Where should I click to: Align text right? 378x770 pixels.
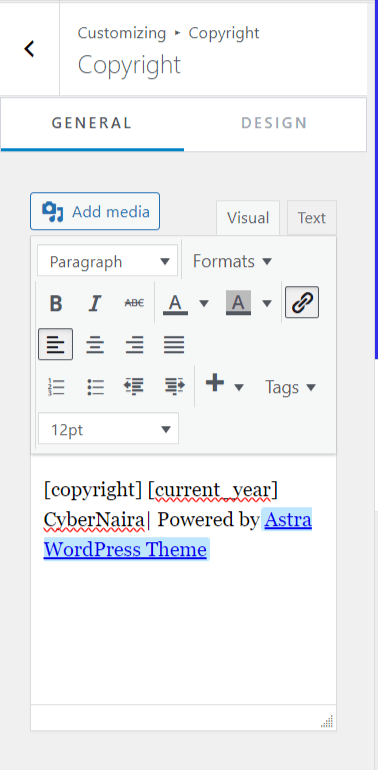coord(134,344)
